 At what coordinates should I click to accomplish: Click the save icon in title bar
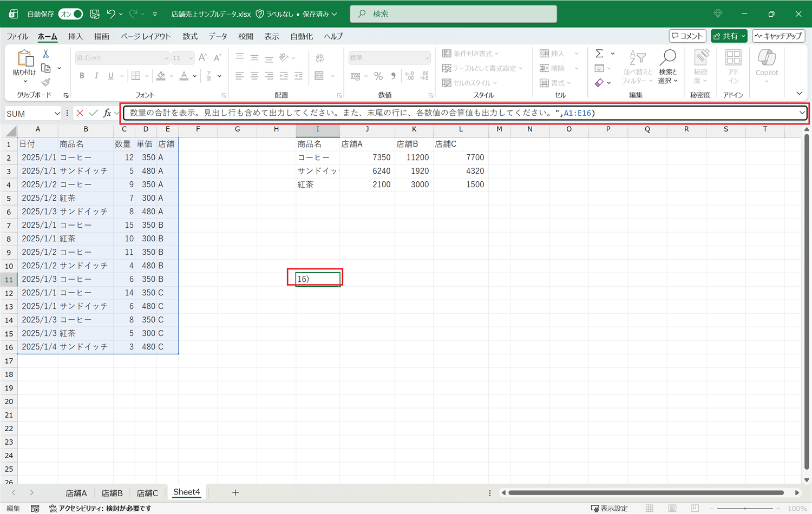click(x=95, y=14)
